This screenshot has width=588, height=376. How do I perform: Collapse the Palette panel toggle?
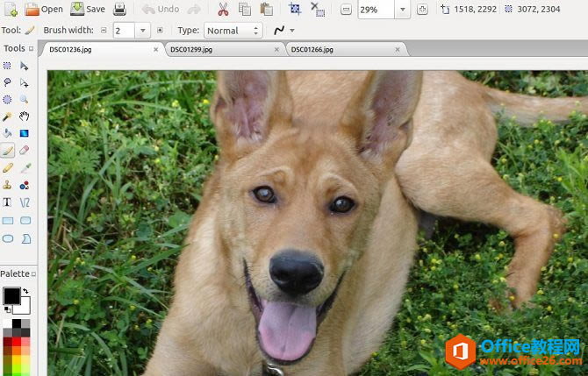pyautogui.click(x=33, y=274)
